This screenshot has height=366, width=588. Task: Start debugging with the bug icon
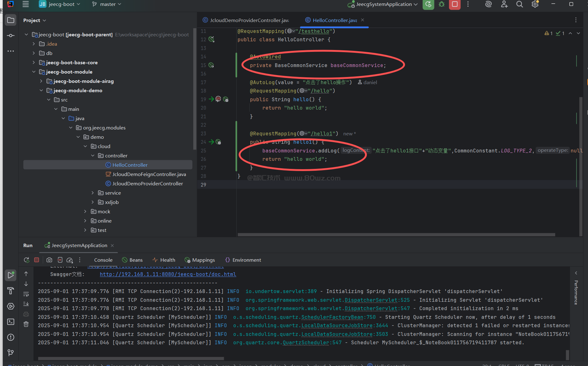pyautogui.click(x=442, y=4)
